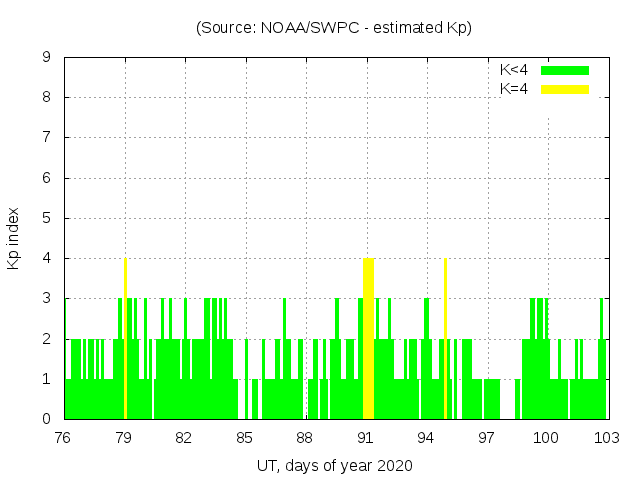Screen dimensions: 640x480
Task: Click the green K<4 legend swatch
Action: [565, 70]
